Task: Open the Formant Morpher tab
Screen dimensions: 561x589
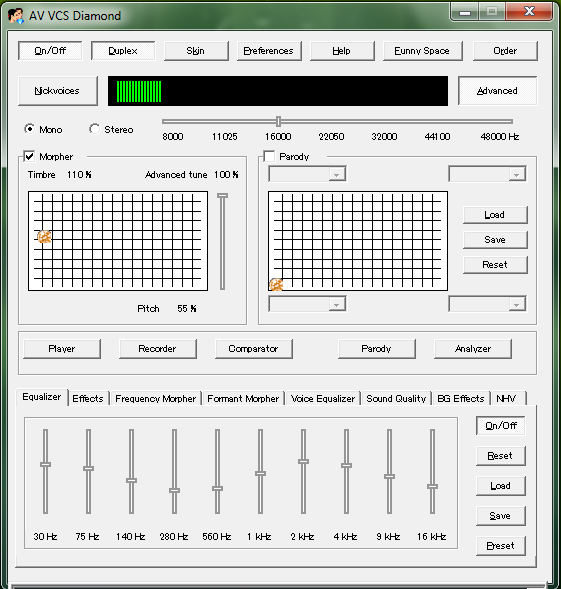Action: pos(243,399)
